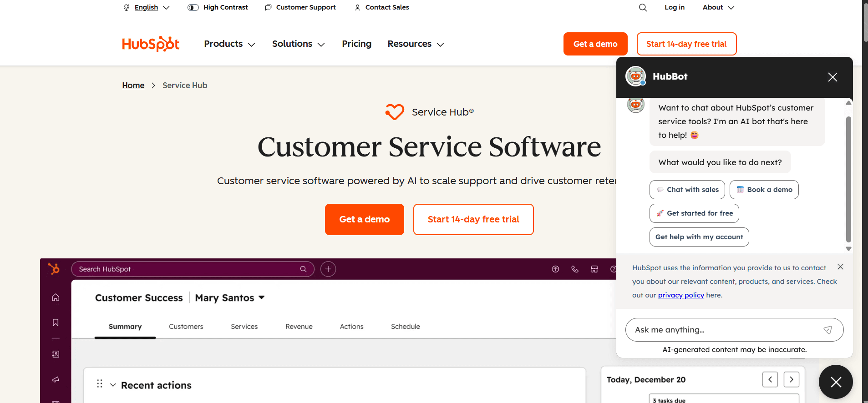Click hero Get a demo button
Viewport: 868px width, 403px height.
pos(364,219)
